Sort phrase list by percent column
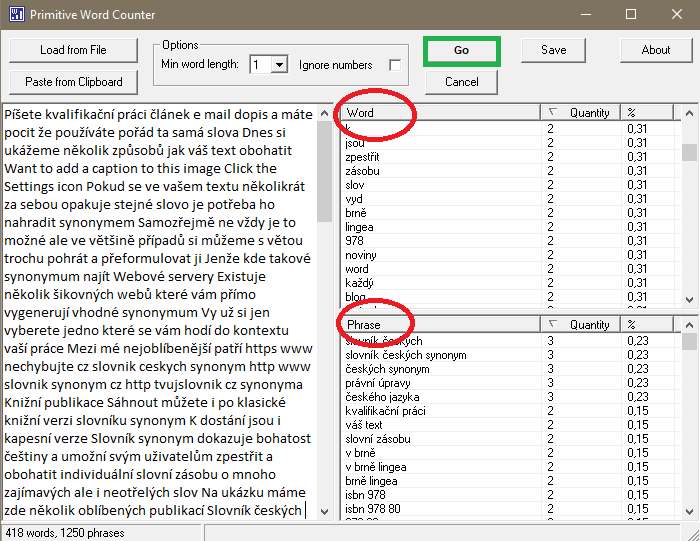Screen dimensions: 700x541 [646, 325]
